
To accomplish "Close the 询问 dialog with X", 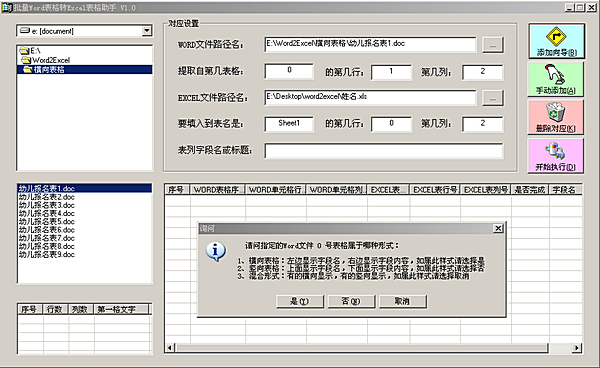I will click(x=498, y=228).
